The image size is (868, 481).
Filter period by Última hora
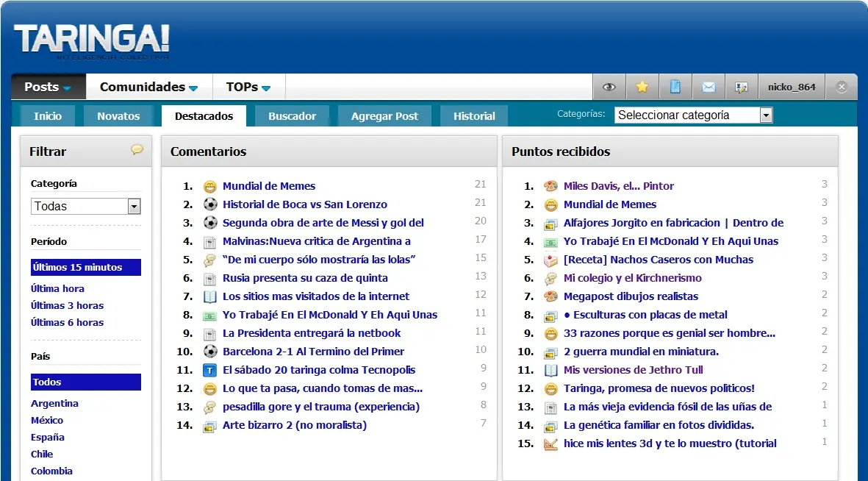(x=57, y=289)
